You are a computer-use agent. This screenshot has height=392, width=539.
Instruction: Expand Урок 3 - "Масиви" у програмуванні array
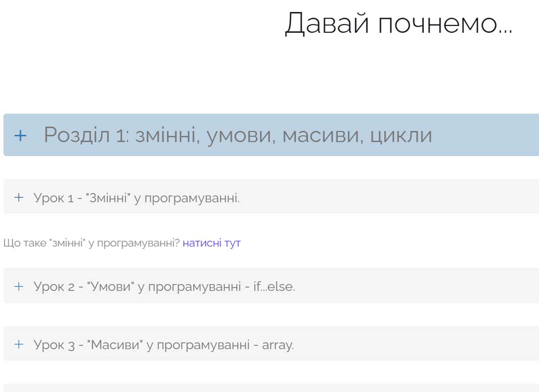click(x=271, y=343)
